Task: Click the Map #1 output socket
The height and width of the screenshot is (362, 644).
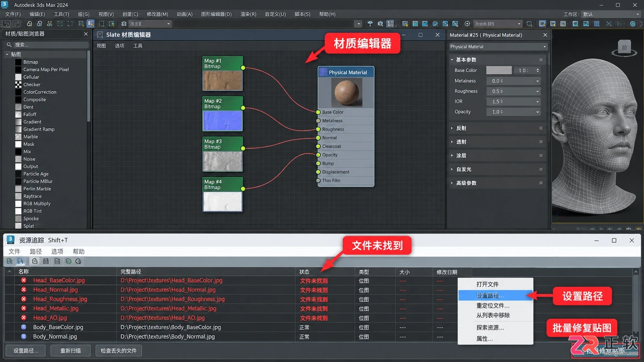Action: 243,68
